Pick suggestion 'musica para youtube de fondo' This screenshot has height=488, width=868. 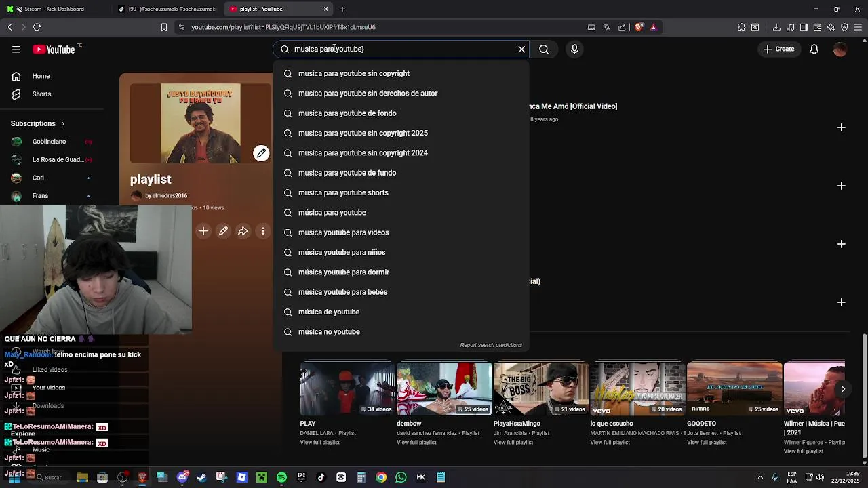pos(401,113)
